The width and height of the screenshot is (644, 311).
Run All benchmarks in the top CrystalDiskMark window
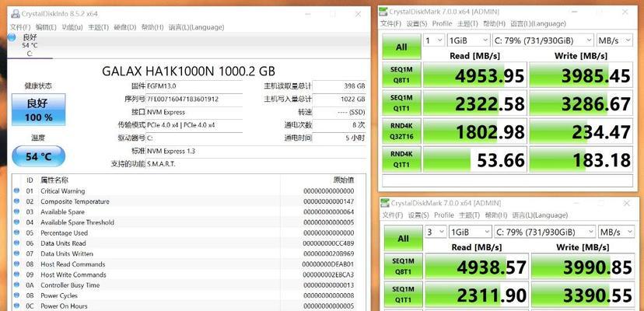click(401, 46)
